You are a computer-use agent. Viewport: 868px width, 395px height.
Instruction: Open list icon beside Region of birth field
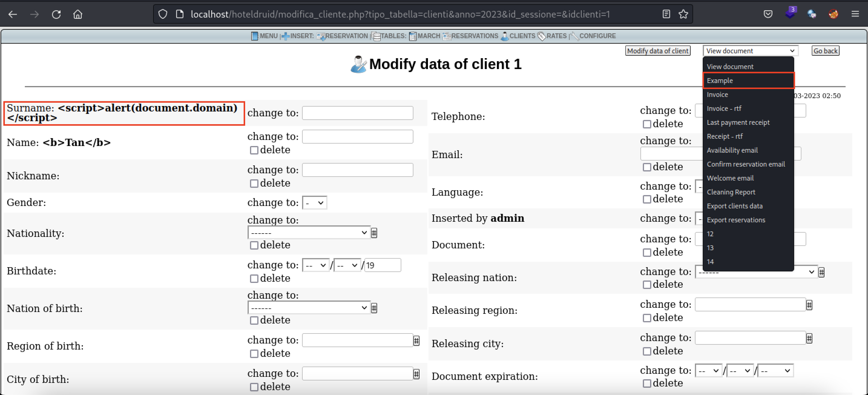pyautogui.click(x=416, y=341)
